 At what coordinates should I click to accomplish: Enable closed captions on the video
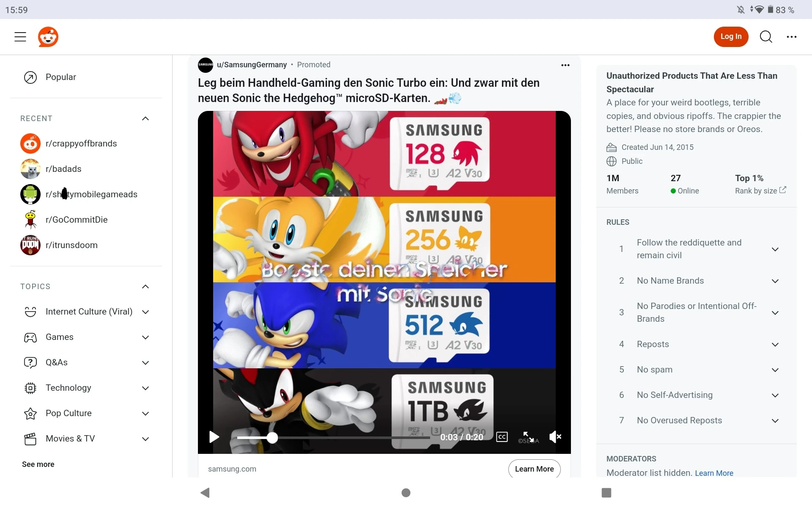[x=502, y=437]
